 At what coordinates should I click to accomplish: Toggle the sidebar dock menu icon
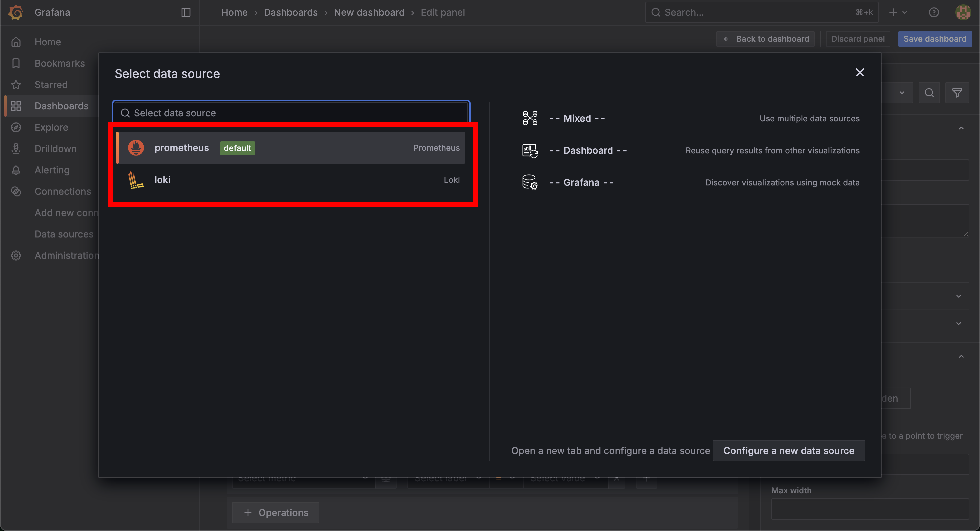186,12
